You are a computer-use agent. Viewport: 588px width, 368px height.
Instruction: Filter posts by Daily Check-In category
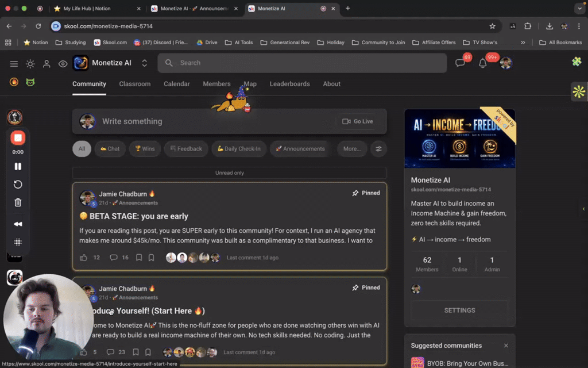(x=239, y=149)
